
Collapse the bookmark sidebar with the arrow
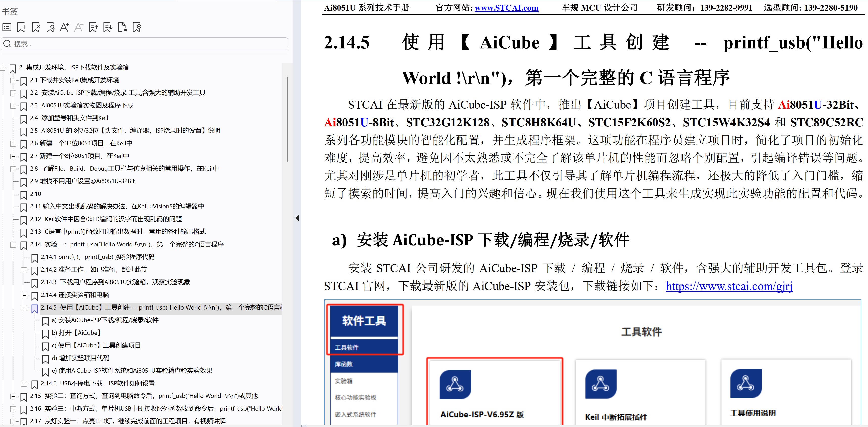[x=297, y=218]
